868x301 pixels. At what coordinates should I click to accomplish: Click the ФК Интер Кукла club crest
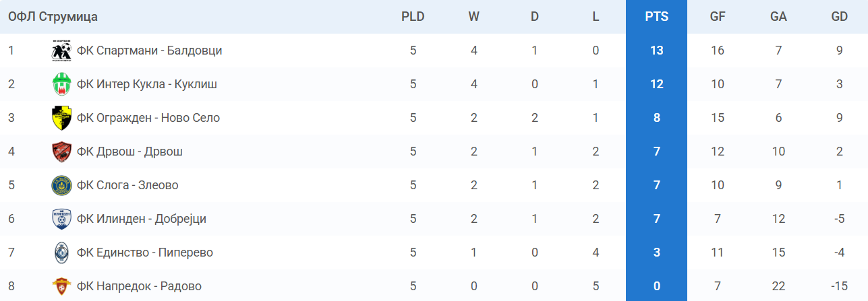pyautogui.click(x=61, y=84)
